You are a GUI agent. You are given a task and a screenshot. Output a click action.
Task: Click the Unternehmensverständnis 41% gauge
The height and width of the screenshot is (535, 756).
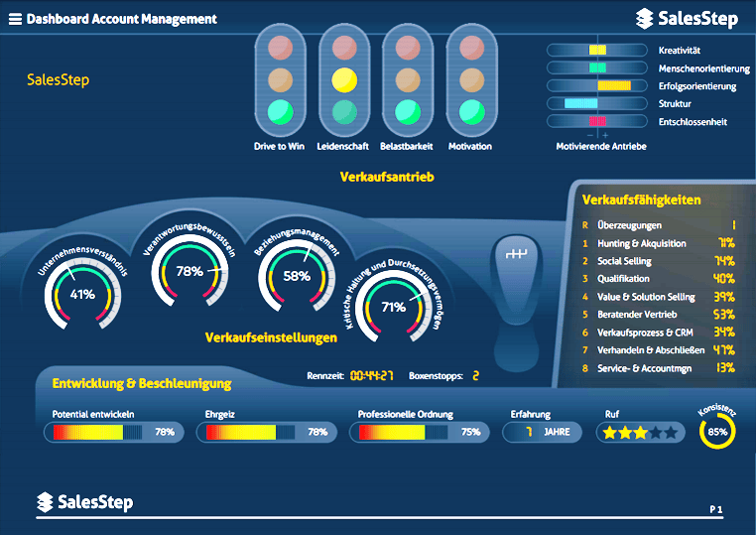82,294
